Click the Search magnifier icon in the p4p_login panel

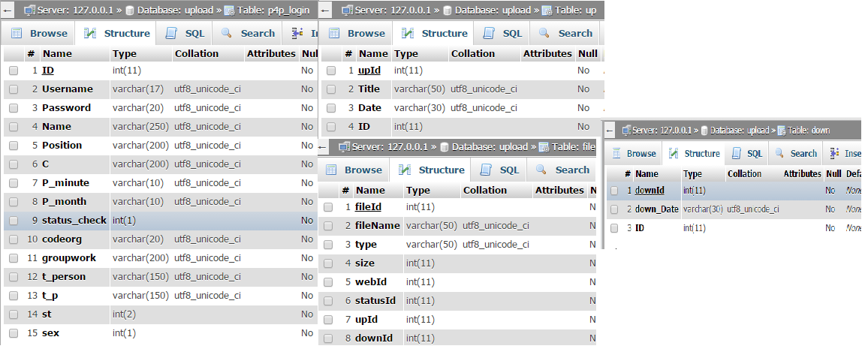(227, 33)
